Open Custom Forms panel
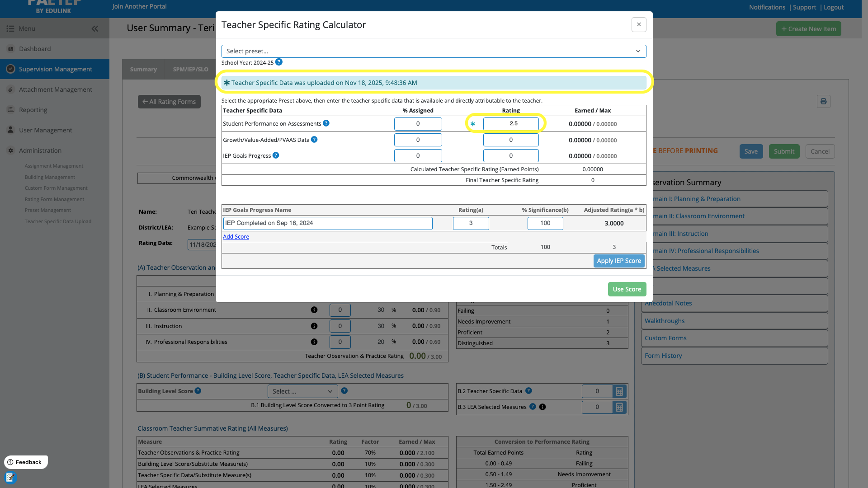This screenshot has height=488, width=868. pyautogui.click(x=734, y=338)
